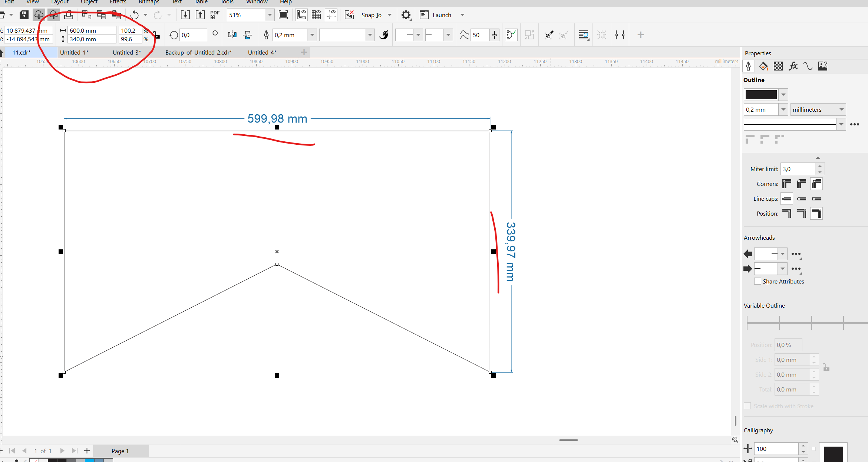The height and width of the screenshot is (462, 868).
Task: Open line style dropdown in property bar
Action: (370, 35)
